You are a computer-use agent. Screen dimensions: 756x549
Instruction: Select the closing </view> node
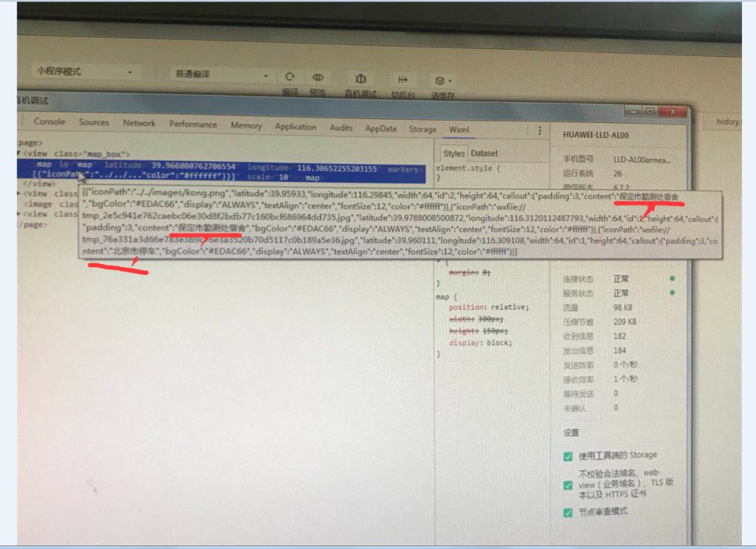[x=39, y=183]
